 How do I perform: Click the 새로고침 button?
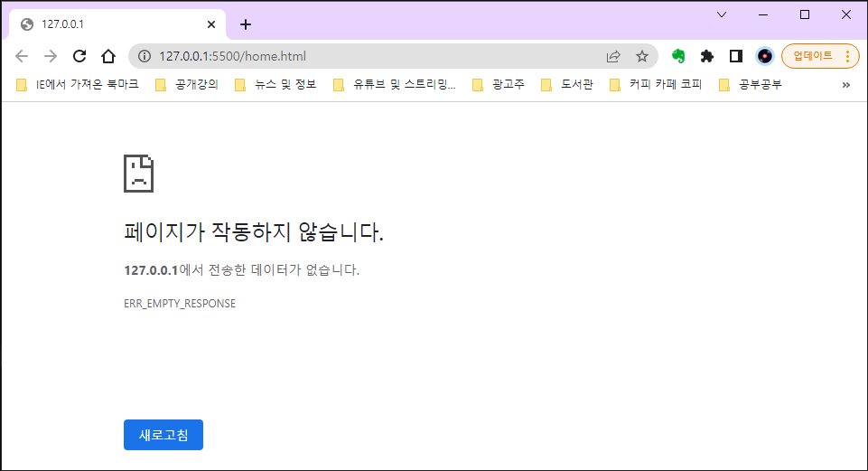tap(163, 435)
